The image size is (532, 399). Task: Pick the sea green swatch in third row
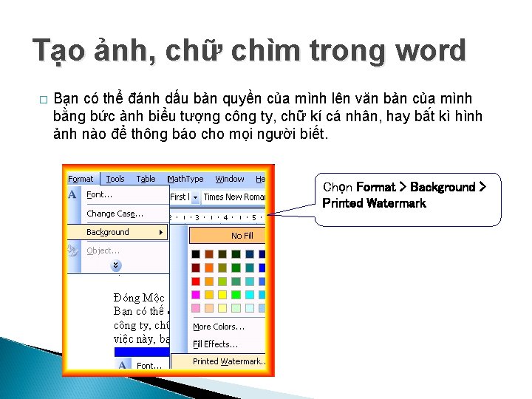click(x=236, y=282)
